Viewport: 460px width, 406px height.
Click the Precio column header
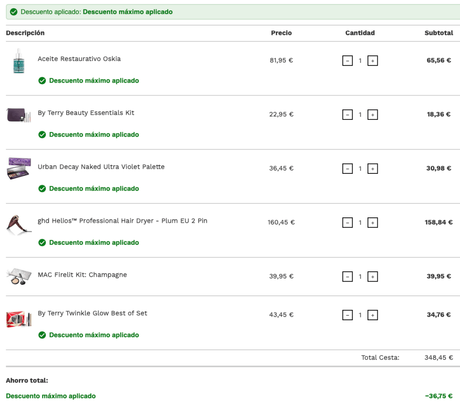coord(281,33)
